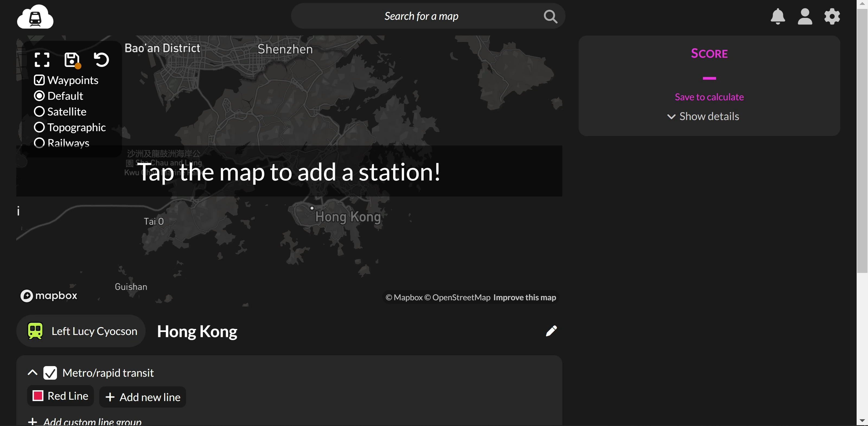Open notifications bell
Viewport: 868px width, 426px height.
(777, 17)
